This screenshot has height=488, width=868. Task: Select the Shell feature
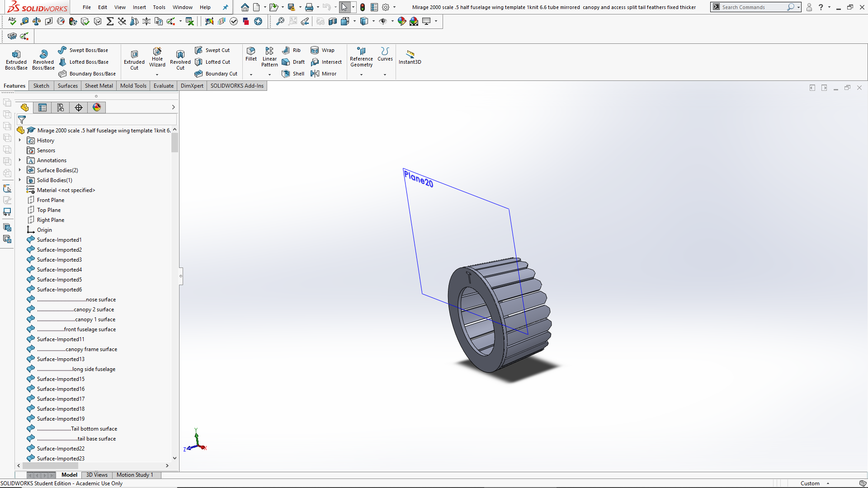(x=293, y=74)
